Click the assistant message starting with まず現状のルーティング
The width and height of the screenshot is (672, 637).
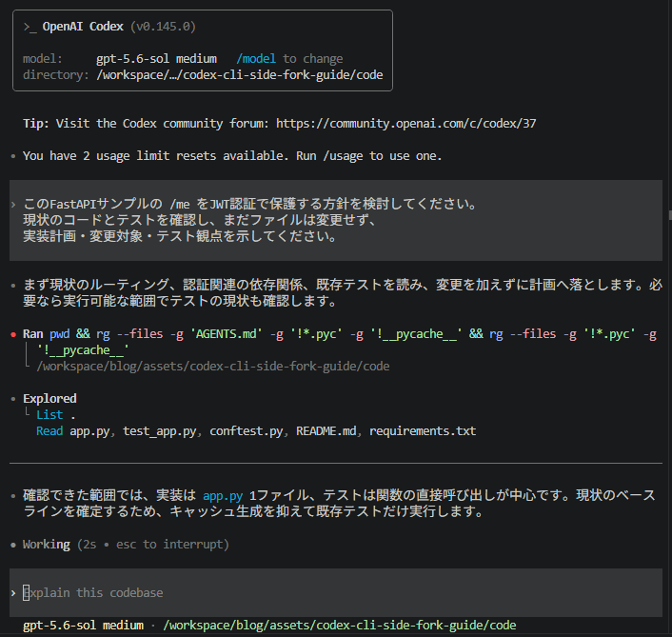343,292
